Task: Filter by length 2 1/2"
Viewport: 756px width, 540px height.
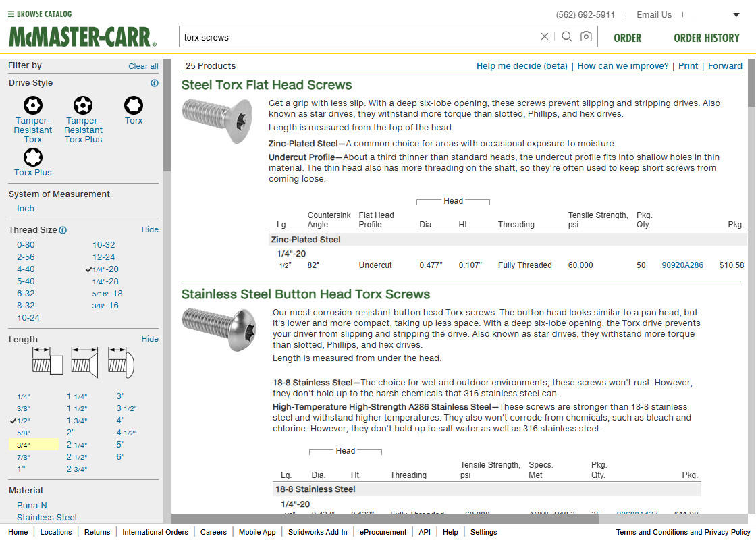Action: tap(77, 456)
